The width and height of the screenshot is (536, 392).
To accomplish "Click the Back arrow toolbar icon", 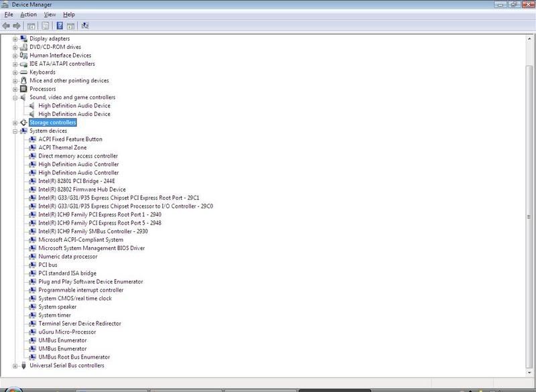I will [x=6, y=25].
